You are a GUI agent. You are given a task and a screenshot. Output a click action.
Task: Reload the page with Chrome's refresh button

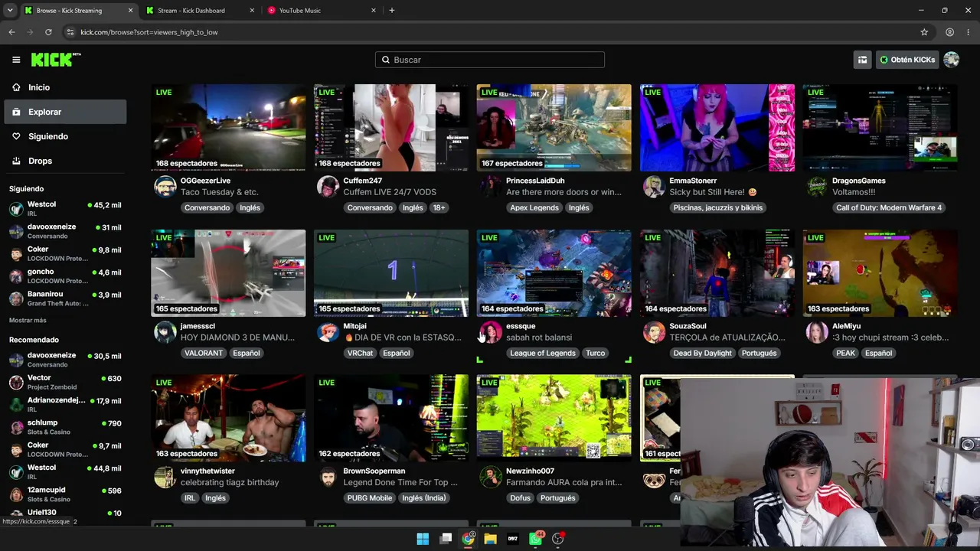48,32
